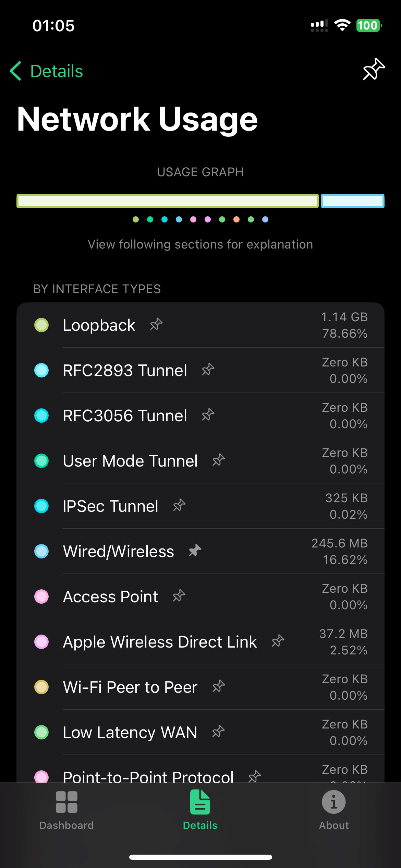
Task: Tap pin icon beside User Mode Tunnel
Action: pos(219,460)
